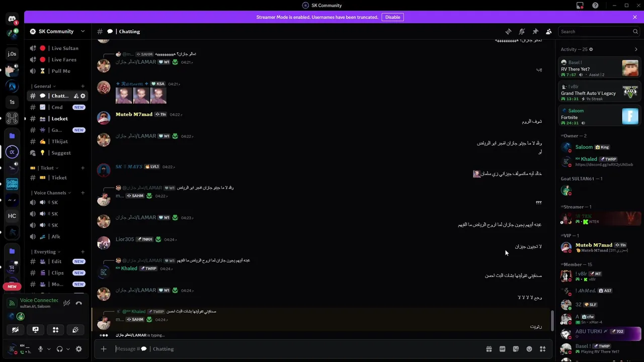The width and height of the screenshot is (644, 362).
Task: Disconnect from voice with the hang-up icon
Action: coord(78,303)
